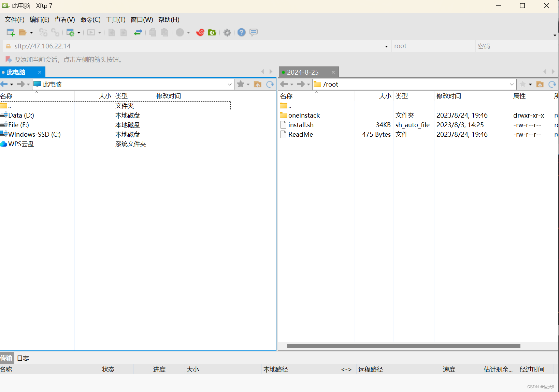559x392 pixels.
Task: Close the 2024-8-25 session tab
Action: (x=333, y=72)
